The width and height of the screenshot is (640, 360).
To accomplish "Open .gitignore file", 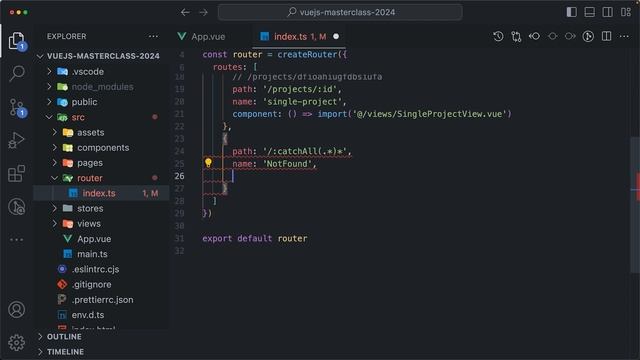I will tap(101, 284).
